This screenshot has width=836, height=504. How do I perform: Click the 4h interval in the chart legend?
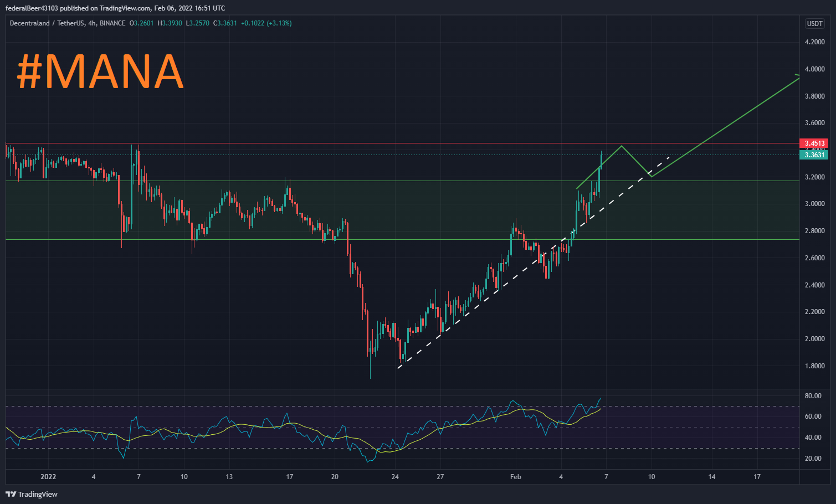[92, 23]
